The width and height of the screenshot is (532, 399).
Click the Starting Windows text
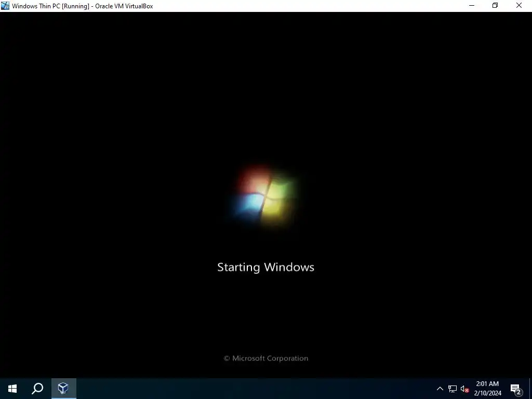tap(265, 267)
